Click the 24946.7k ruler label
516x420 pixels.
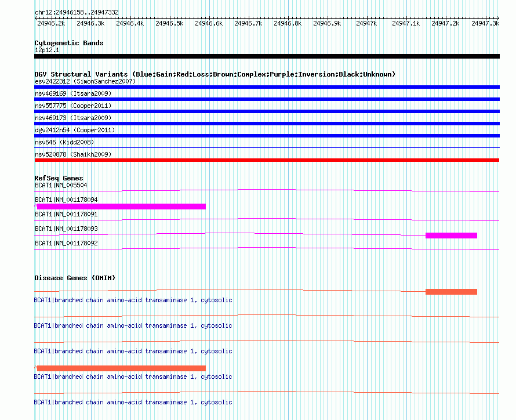[x=249, y=23]
